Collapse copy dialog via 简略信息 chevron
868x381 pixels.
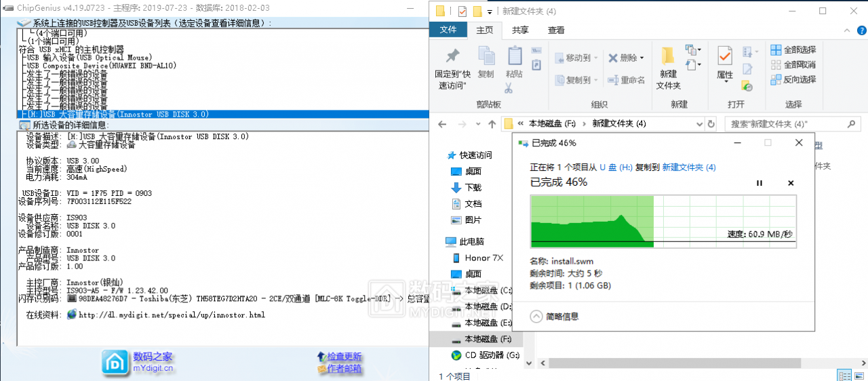536,316
